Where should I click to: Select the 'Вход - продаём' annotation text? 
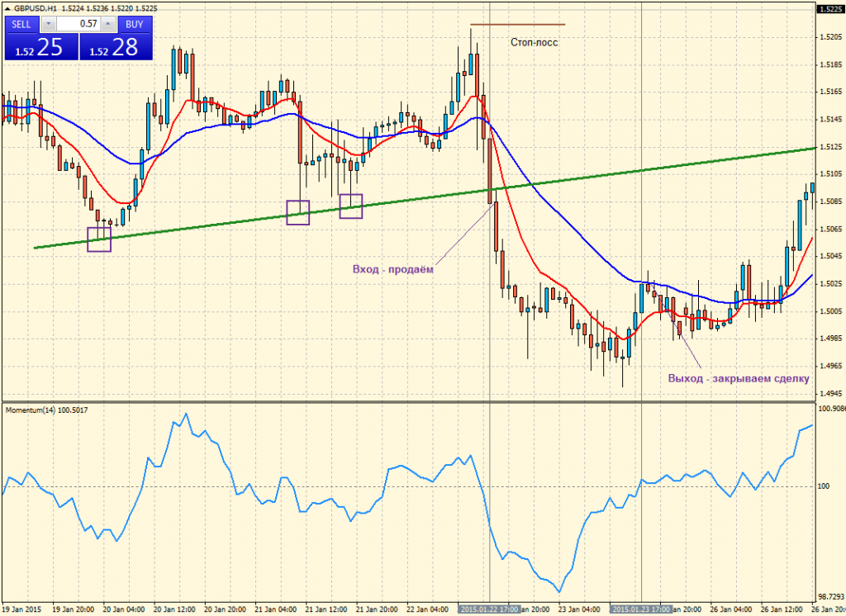(x=392, y=268)
